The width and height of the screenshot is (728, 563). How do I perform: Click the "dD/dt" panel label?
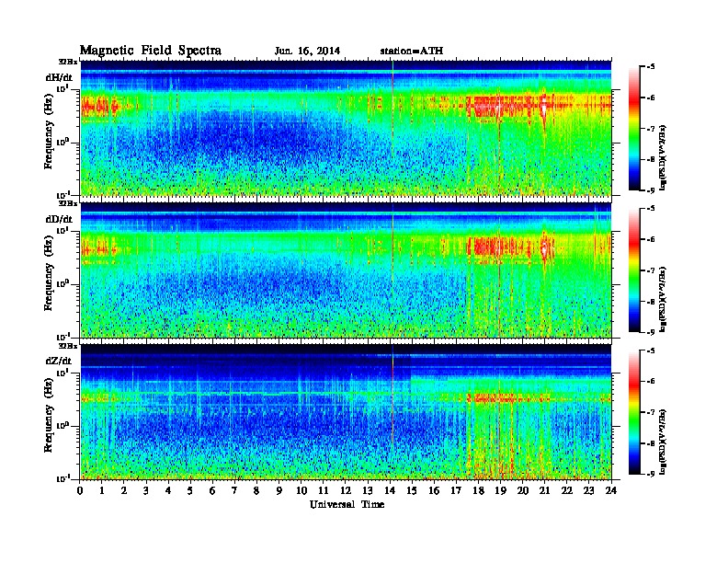(x=59, y=219)
